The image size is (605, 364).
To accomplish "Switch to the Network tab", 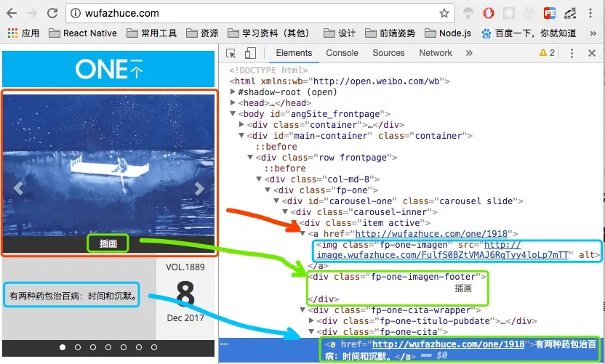I will (436, 53).
